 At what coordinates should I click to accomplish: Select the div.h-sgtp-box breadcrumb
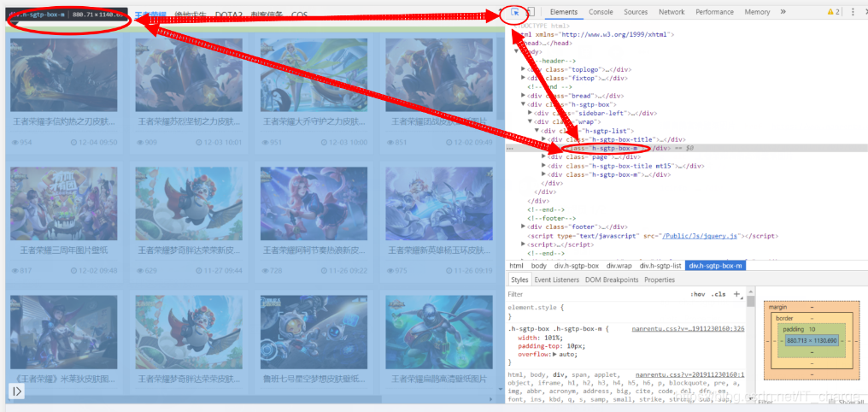click(577, 266)
